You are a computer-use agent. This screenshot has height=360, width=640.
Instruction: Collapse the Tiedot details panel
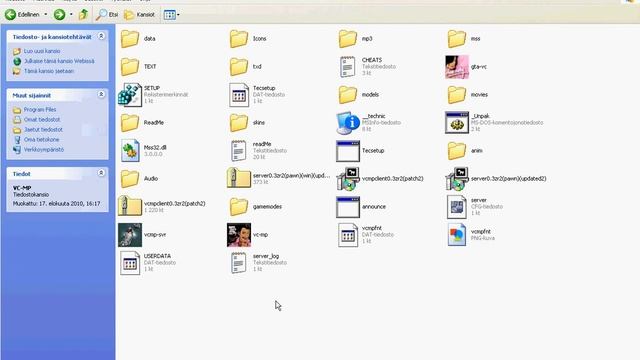pos(101,173)
